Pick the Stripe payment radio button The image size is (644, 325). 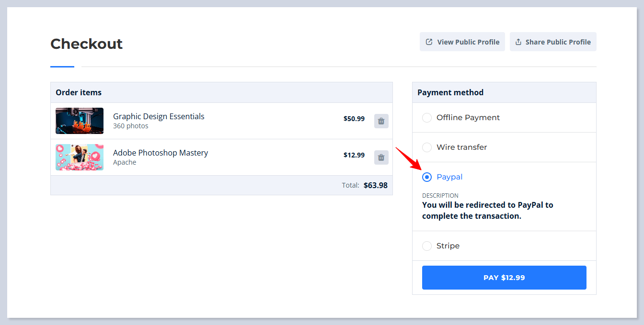(x=427, y=246)
